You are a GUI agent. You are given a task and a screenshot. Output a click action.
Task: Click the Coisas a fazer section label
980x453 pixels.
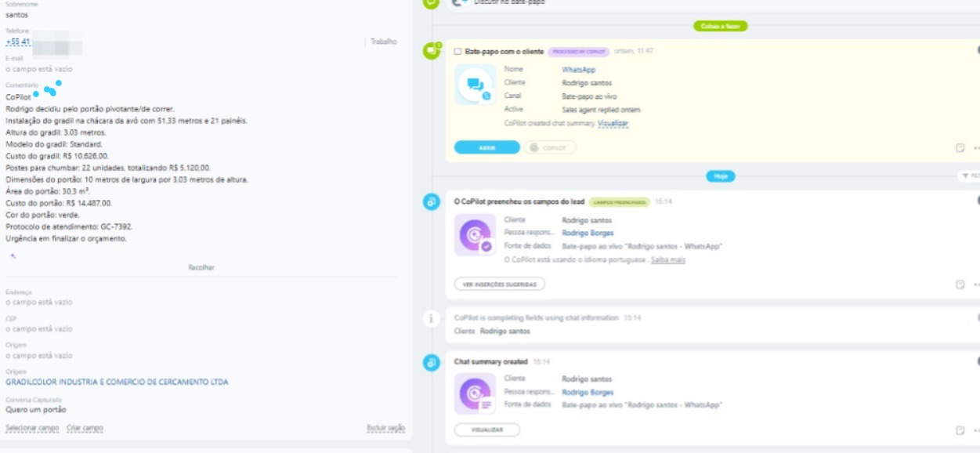(720, 26)
